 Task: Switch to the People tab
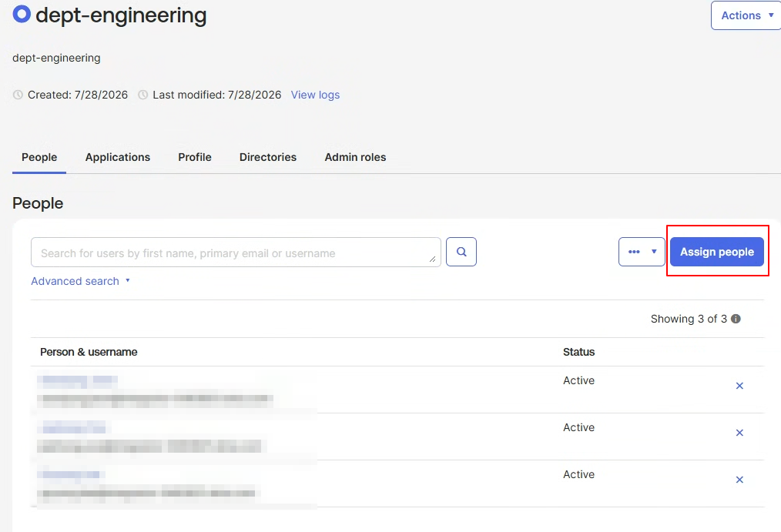pos(39,157)
